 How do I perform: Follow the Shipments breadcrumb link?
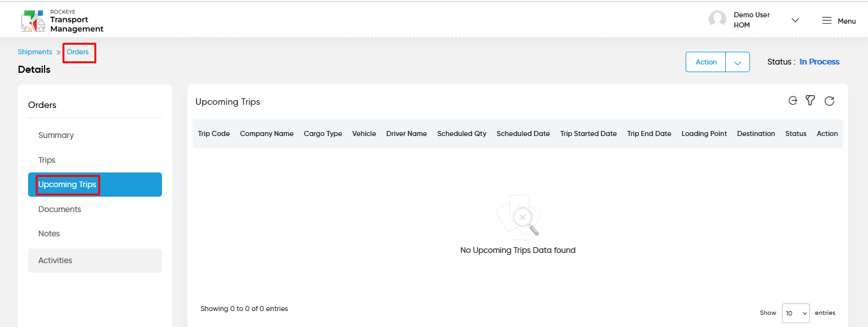(x=35, y=52)
